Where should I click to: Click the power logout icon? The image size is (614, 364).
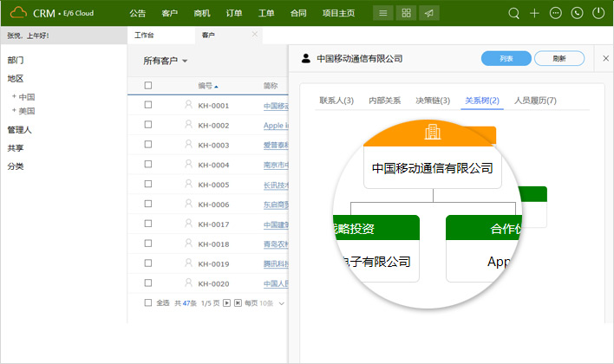tap(598, 13)
